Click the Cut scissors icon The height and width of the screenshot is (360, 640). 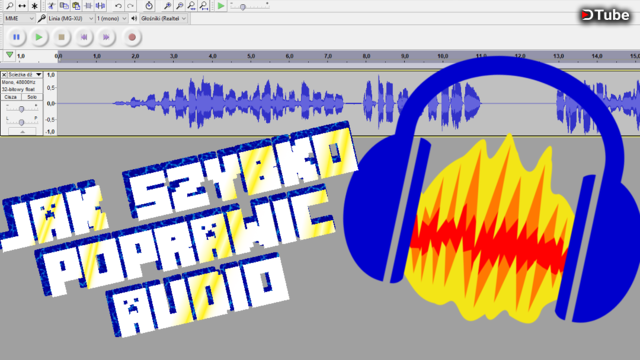(x=51, y=6)
